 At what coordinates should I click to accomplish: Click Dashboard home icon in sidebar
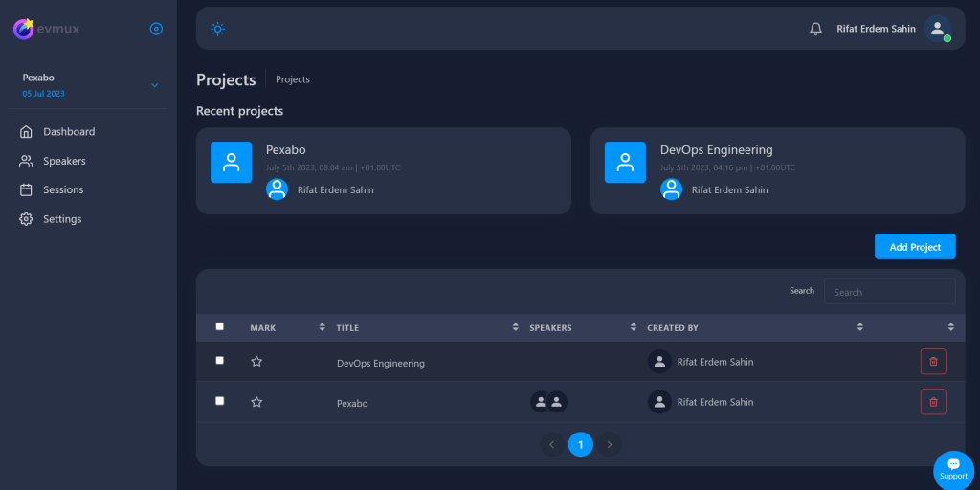click(x=26, y=132)
